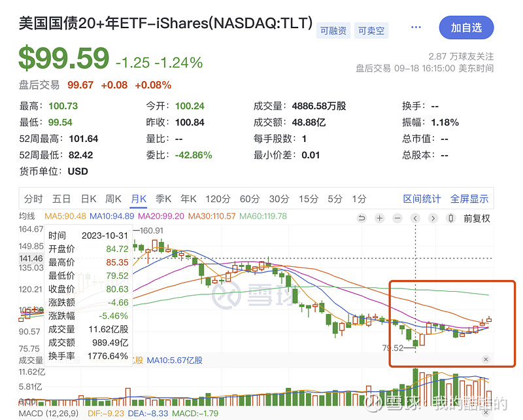Click the MA20:99.20 moving average label
Image resolution: width=523 pixels, height=420 pixels.
tap(161, 217)
